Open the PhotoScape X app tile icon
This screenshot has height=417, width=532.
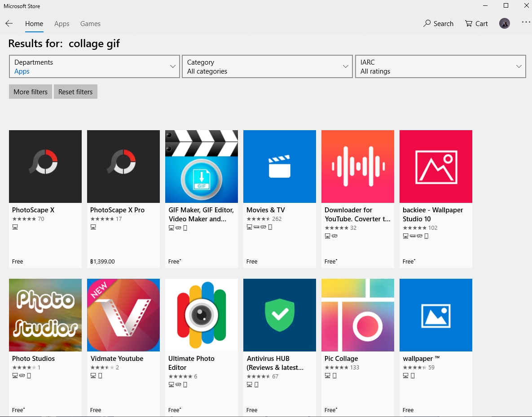pos(45,167)
